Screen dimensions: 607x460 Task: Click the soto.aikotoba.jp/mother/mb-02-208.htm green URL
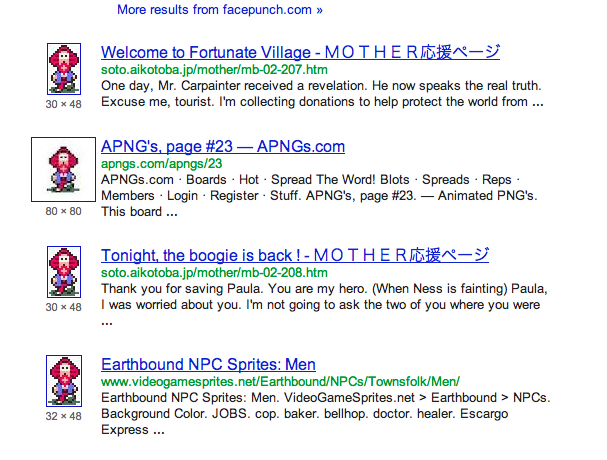214,272
